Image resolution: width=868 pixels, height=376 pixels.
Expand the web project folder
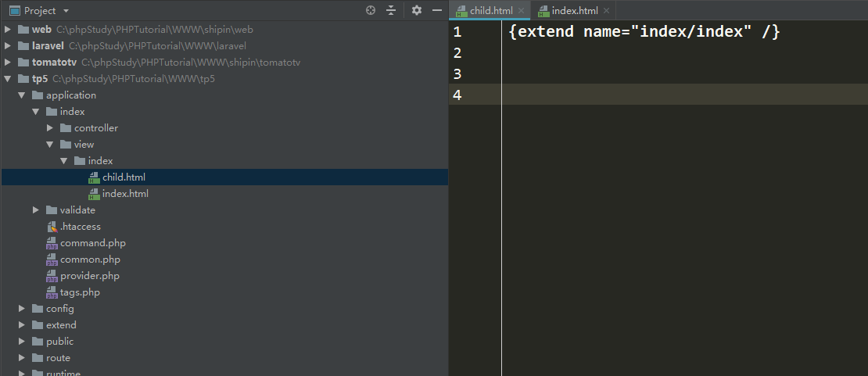[x=8, y=30]
